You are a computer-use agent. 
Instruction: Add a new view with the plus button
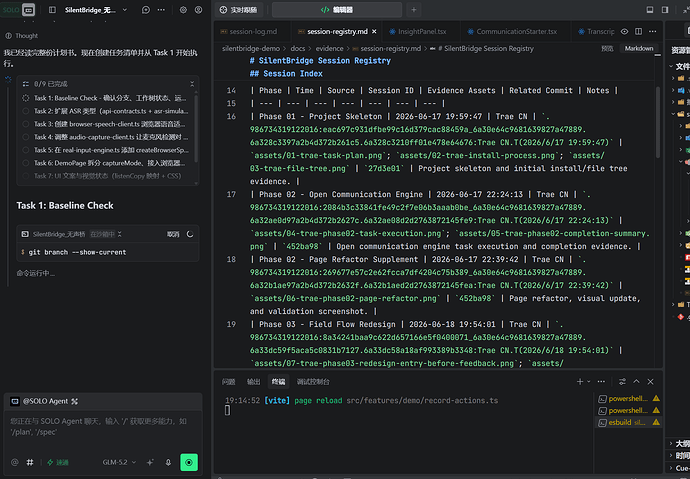[414, 10]
